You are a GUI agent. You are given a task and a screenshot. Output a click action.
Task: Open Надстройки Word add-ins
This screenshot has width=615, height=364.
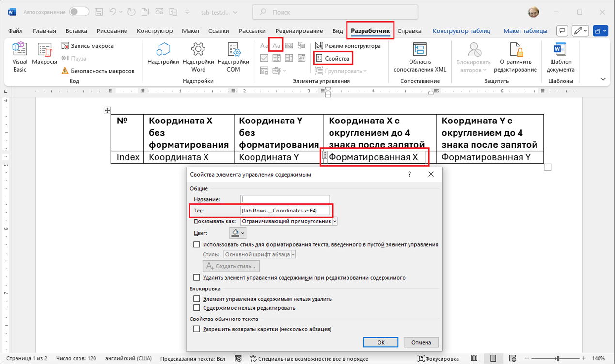pos(198,51)
